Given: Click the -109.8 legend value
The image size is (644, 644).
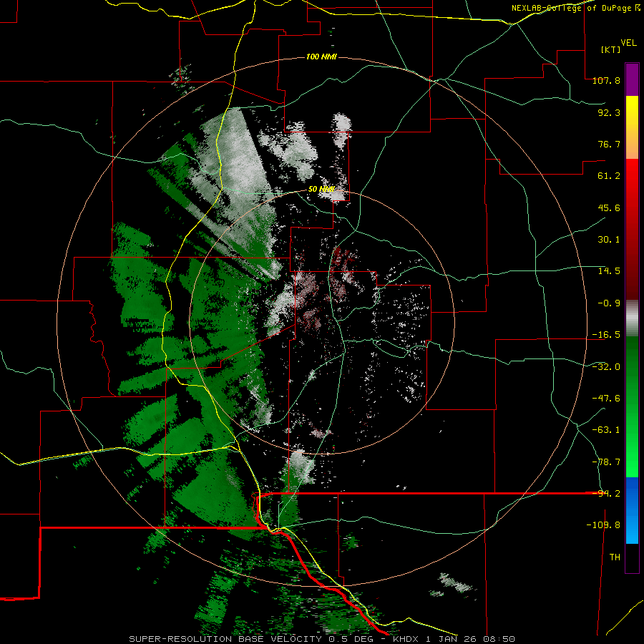Looking at the screenshot, I should [x=603, y=525].
